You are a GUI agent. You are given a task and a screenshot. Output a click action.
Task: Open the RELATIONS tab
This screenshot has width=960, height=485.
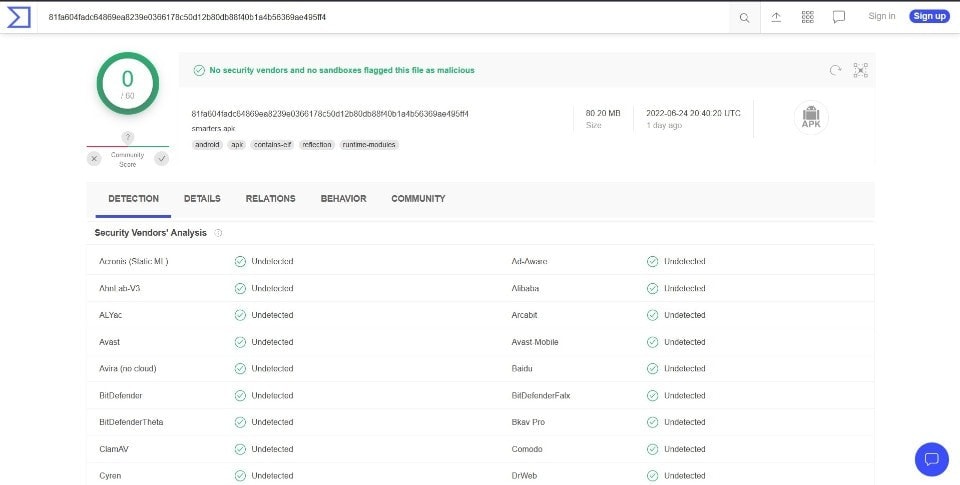click(x=271, y=199)
